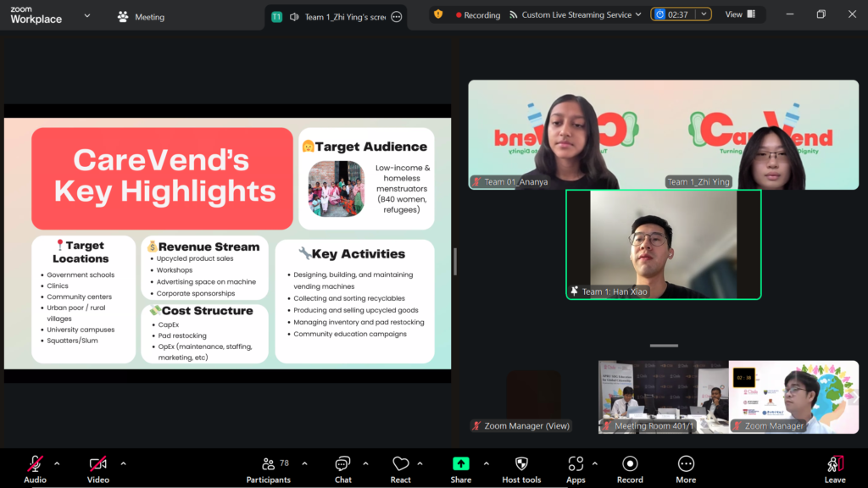
Task: Select Han Xiao active speaker video
Action: click(663, 245)
